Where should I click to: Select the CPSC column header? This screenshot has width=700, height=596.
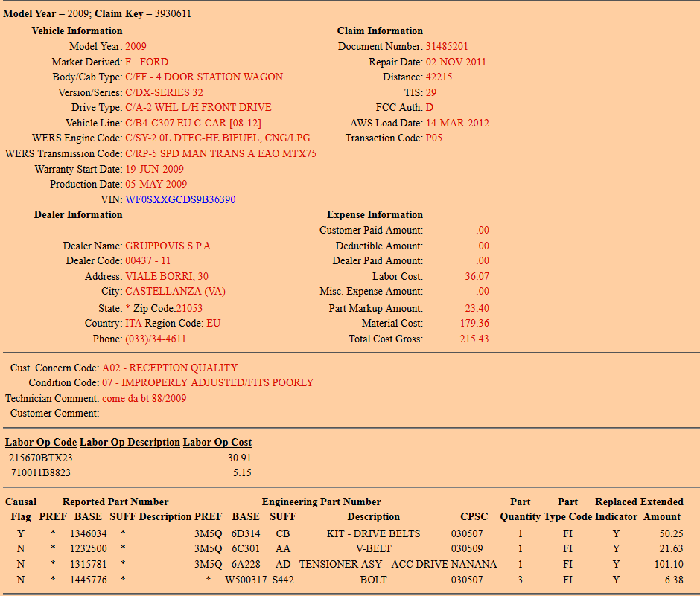[474, 516]
